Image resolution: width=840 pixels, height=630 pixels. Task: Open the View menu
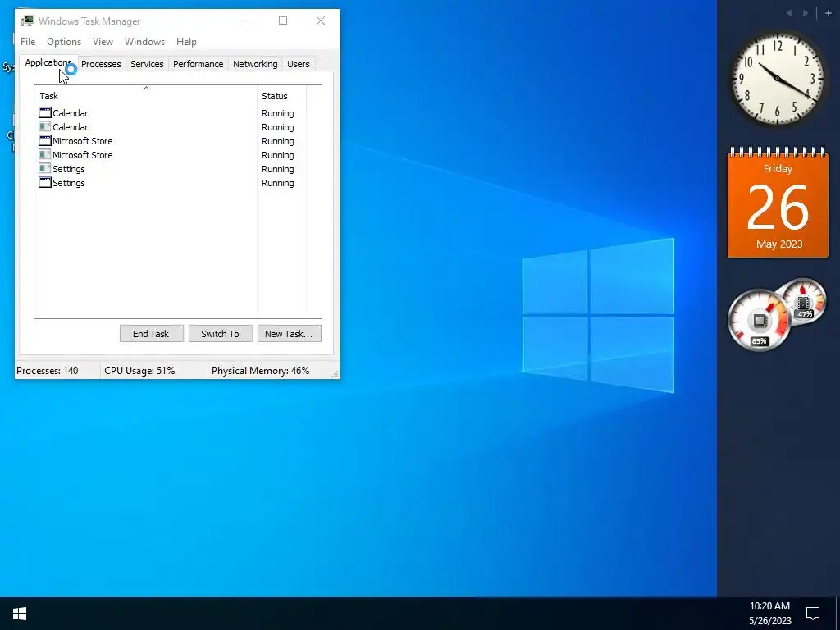[103, 42]
